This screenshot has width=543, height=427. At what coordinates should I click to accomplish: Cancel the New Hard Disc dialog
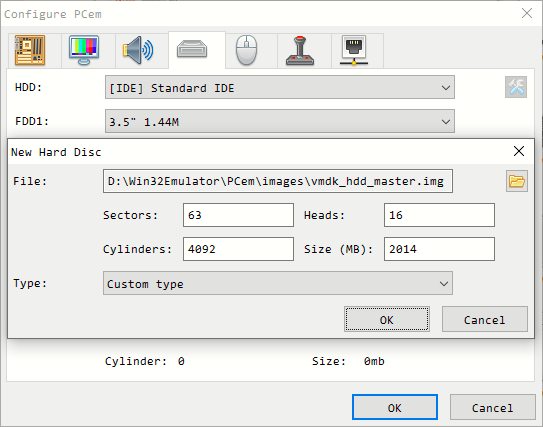[x=485, y=319]
